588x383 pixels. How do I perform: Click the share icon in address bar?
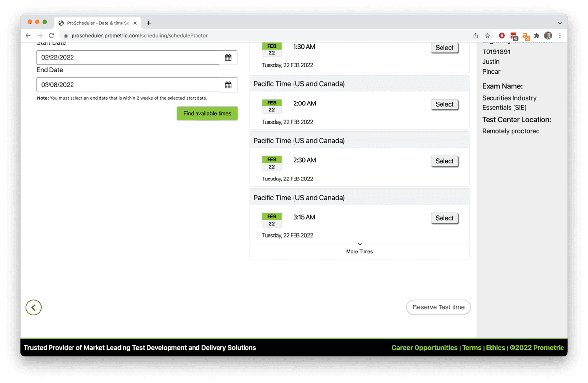pyautogui.click(x=476, y=36)
